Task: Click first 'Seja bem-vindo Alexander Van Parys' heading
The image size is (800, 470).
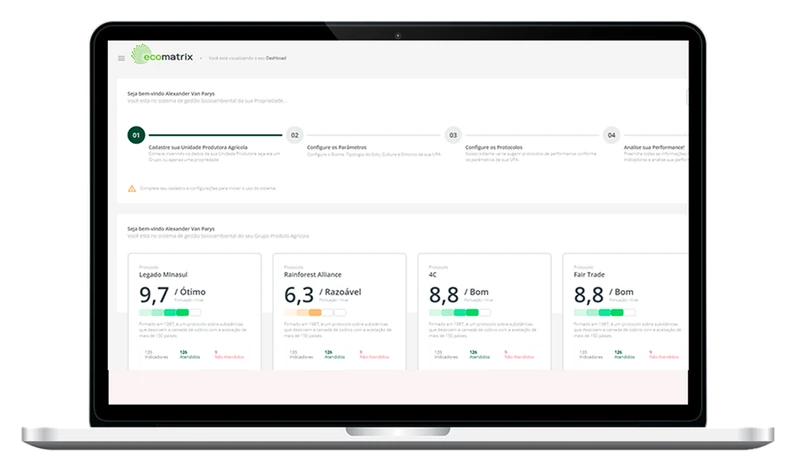Action: [171, 94]
